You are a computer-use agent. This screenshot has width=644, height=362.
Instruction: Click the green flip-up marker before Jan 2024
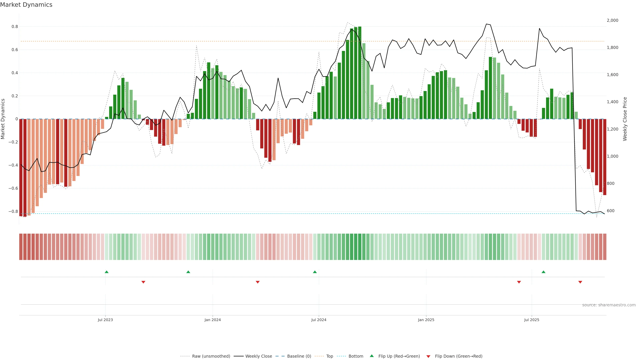click(188, 272)
